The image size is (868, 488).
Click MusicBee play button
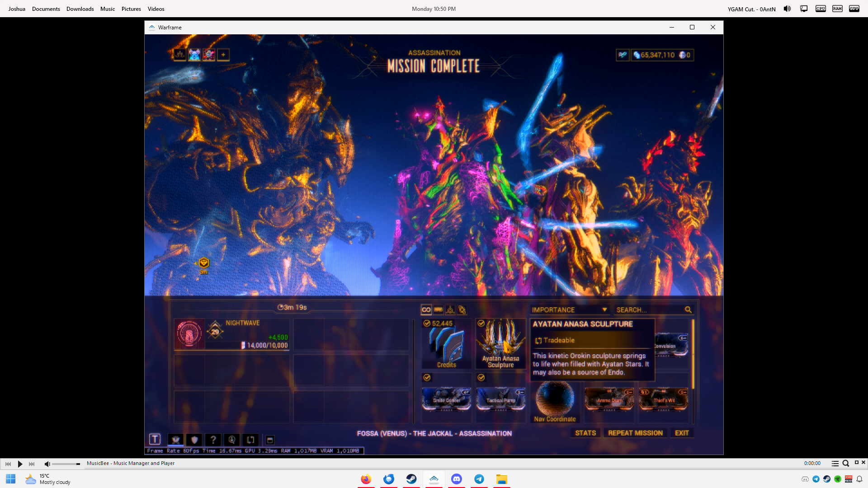point(20,464)
